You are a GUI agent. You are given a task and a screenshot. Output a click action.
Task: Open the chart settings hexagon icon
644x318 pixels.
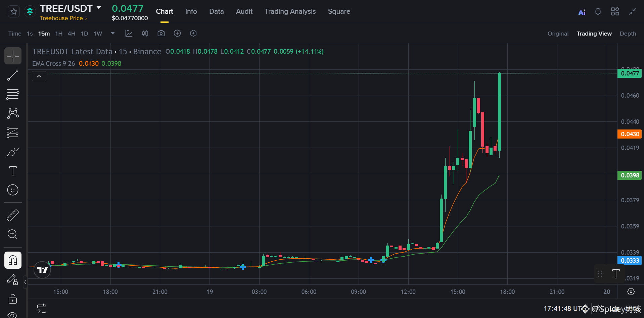(193, 33)
